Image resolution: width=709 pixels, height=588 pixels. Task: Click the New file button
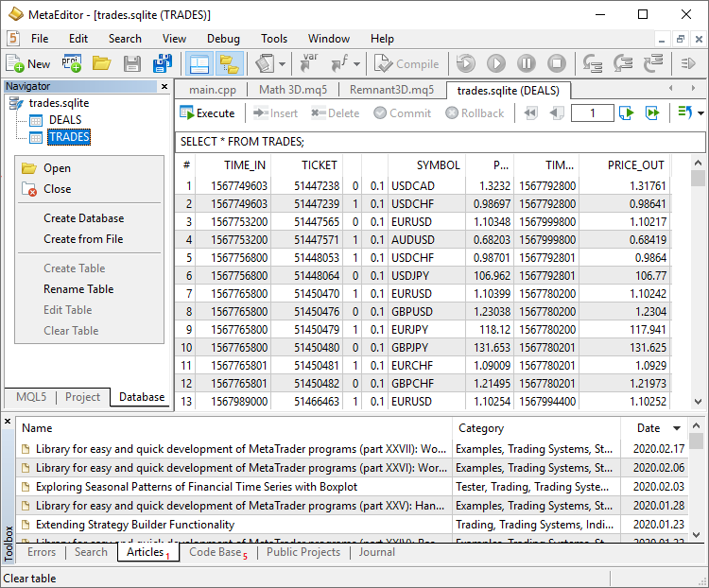28,63
